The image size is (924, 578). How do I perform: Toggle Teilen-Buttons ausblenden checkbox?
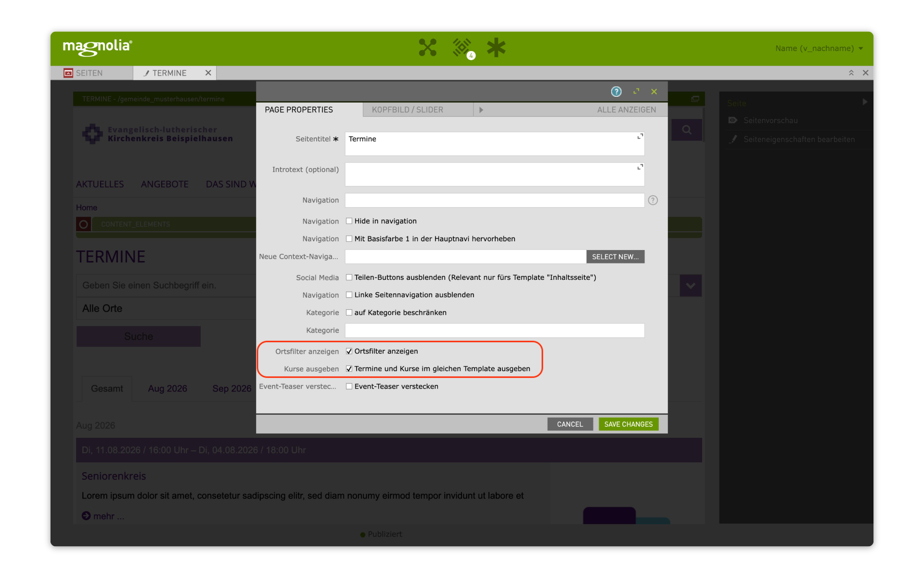coord(349,277)
